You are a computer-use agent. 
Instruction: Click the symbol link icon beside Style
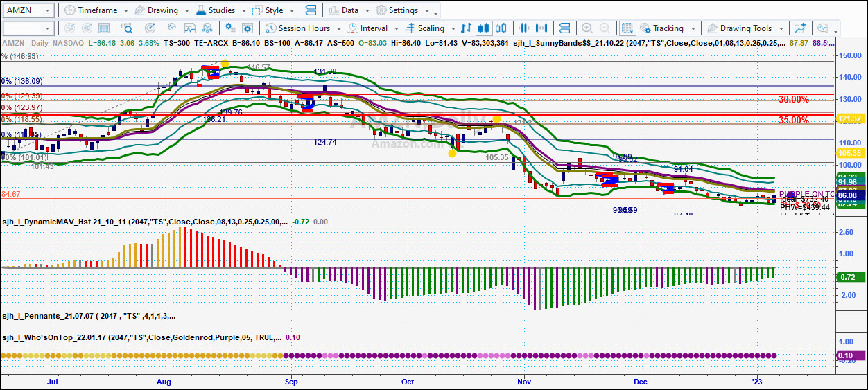pos(310,10)
